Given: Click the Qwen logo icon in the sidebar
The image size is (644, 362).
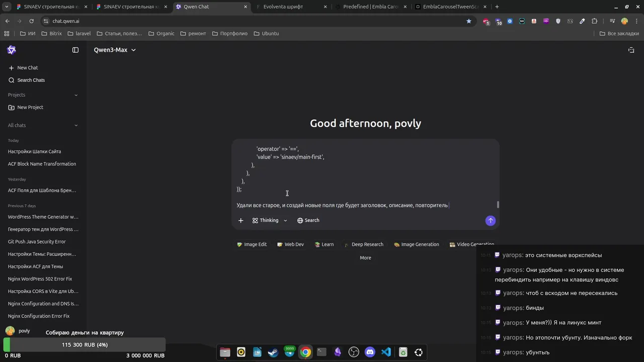Looking at the screenshot, I should [12, 50].
